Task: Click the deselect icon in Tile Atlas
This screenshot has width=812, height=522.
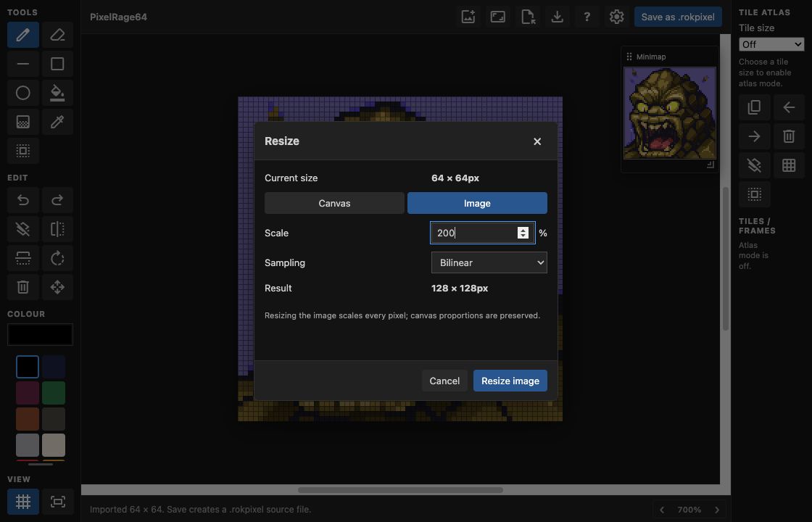Action: click(x=755, y=165)
